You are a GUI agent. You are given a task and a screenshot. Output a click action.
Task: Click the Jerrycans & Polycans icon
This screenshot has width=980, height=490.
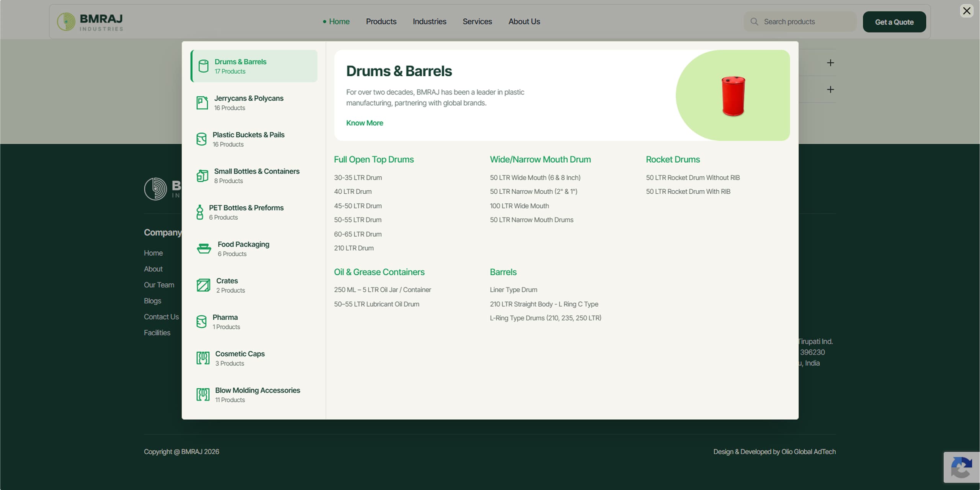pos(202,103)
